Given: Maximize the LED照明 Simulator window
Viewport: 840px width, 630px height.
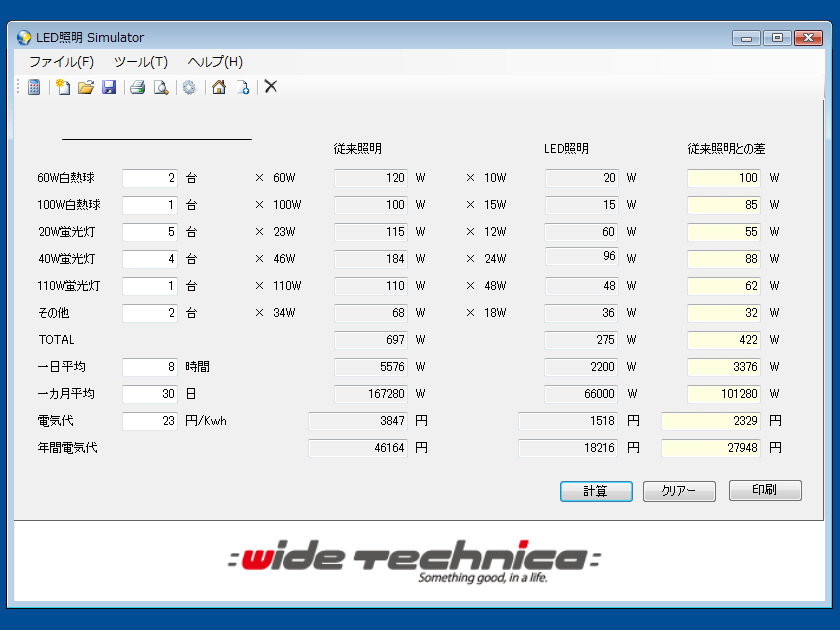Looking at the screenshot, I should 777,38.
